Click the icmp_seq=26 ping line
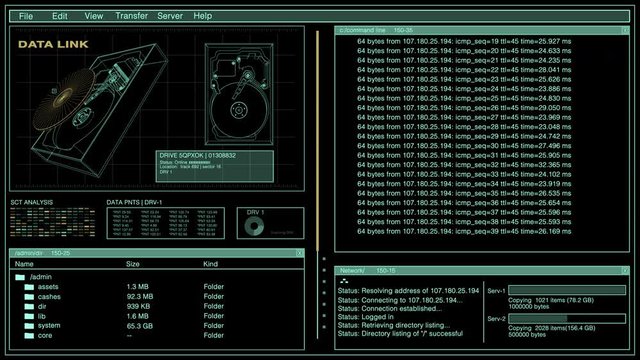Screen dimensions: 640x360 [464, 108]
